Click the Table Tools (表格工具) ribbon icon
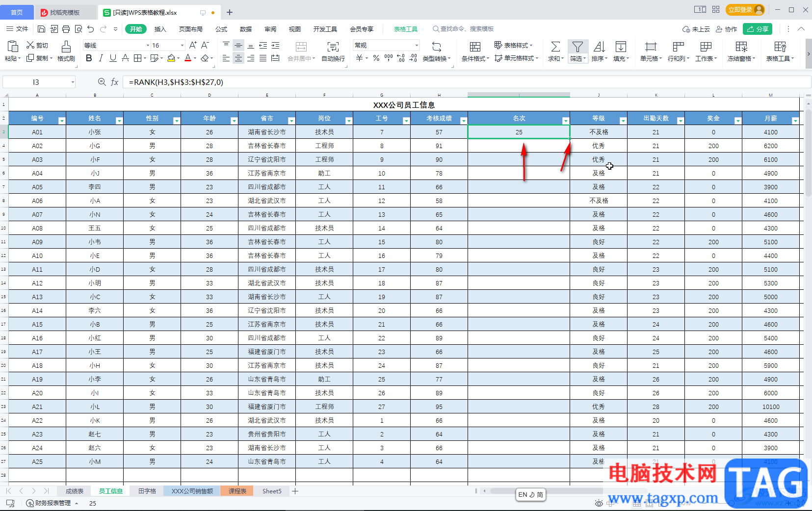The width and height of the screenshot is (812, 511). pyautogui.click(x=780, y=47)
